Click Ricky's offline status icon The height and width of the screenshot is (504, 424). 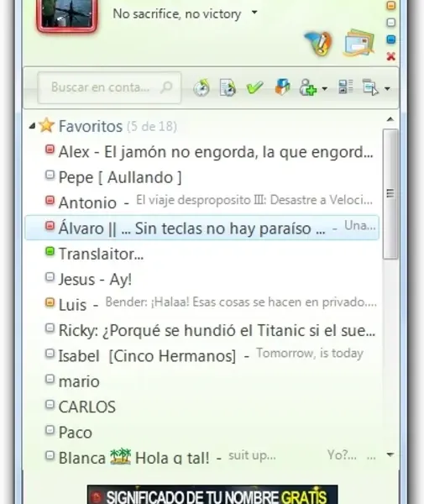coord(50,328)
